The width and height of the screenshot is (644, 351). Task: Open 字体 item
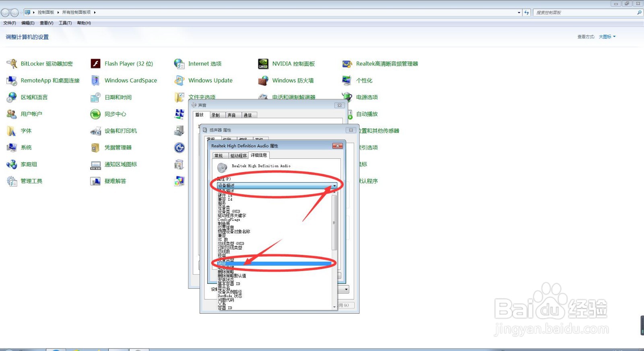[19, 131]
